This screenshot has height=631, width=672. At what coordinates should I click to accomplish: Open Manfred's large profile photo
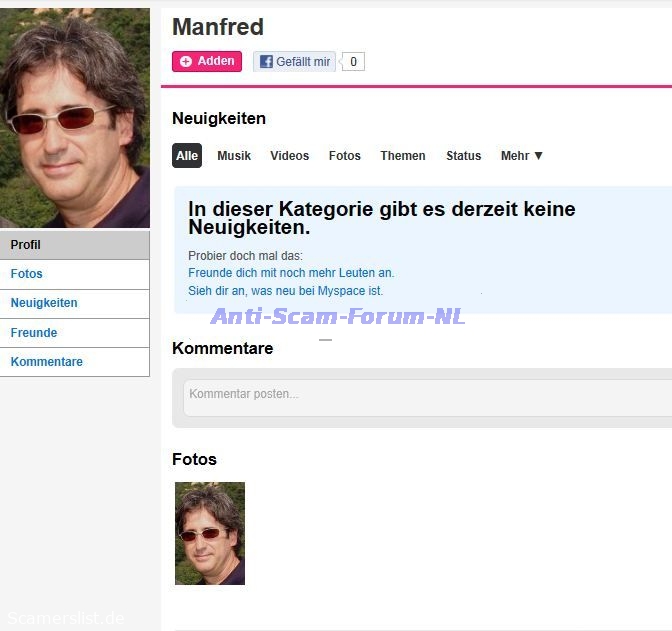(75, 119)
